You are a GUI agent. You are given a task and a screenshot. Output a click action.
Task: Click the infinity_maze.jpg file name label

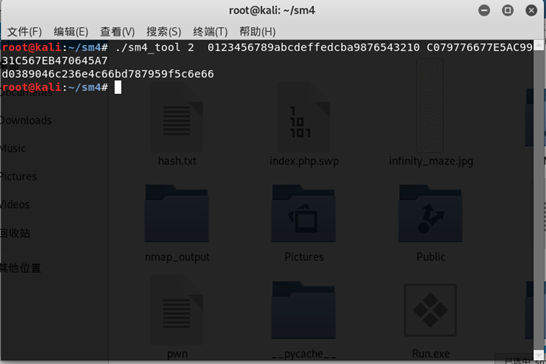coord(431,161)
